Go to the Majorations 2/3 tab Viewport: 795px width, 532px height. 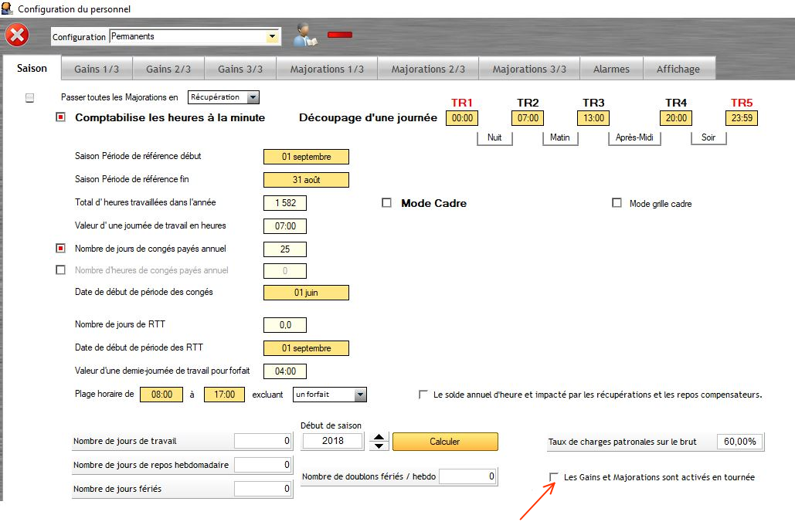[428, 69]
